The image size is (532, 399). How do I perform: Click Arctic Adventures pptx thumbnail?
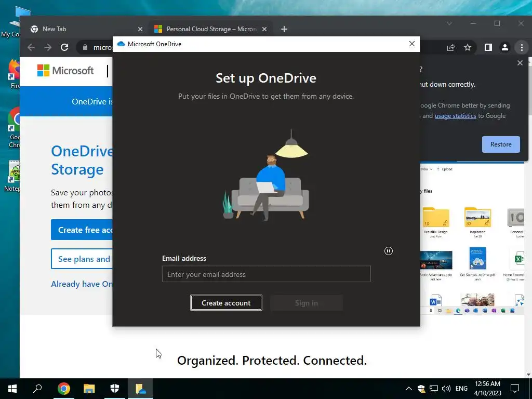[436, 260]
